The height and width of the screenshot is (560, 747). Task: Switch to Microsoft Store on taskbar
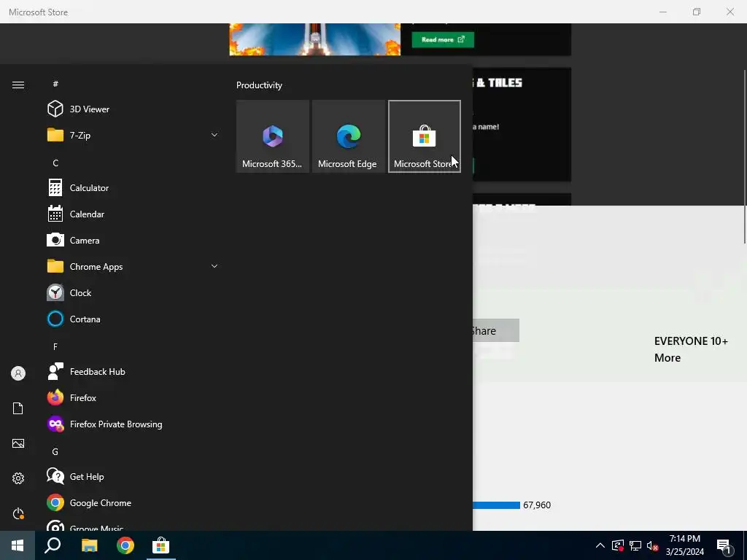pos(161,545)
